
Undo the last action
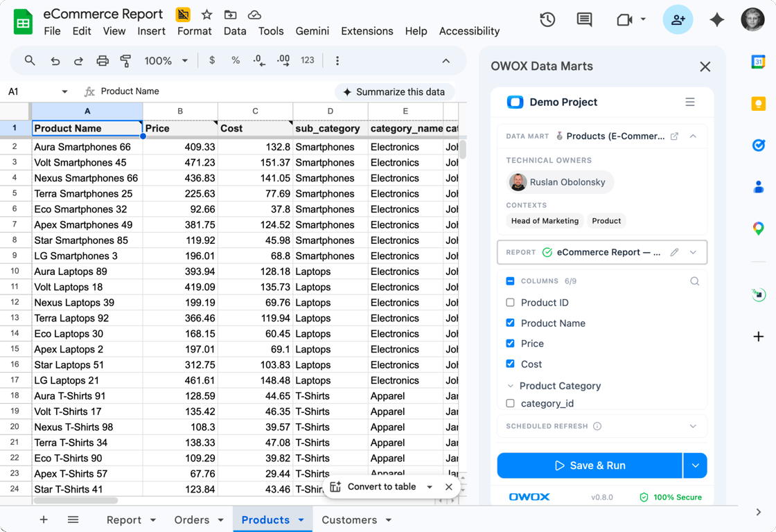pyautogui.click(x=55, y=61)
